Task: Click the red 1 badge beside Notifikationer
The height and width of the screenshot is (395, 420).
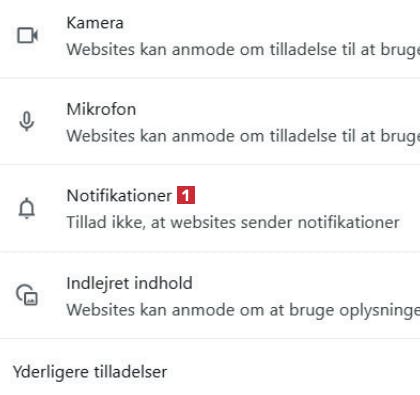Action: coord(186,195)
